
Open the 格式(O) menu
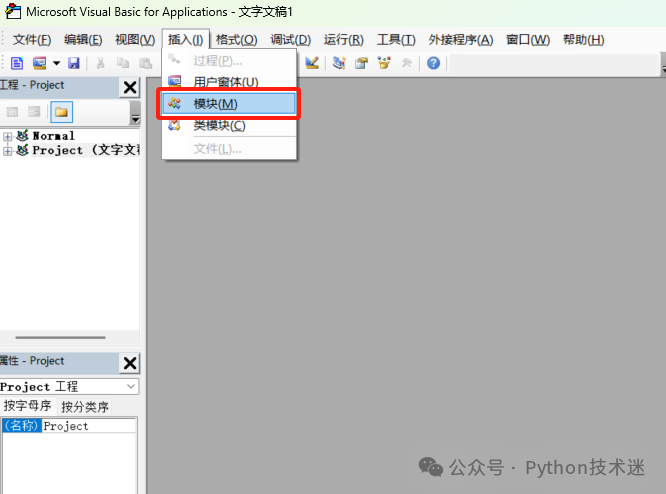click(237, 40)
